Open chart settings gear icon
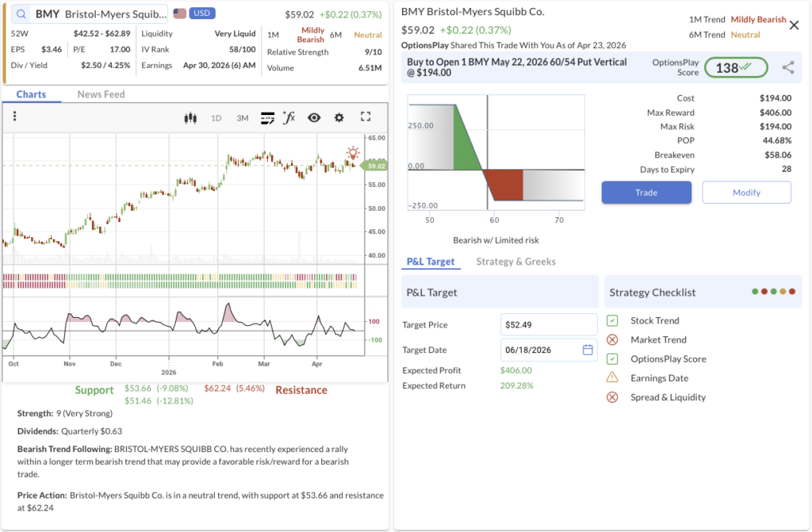Viewport: 812px width, 532px height. pyautogui.click(x=339, y=117)
